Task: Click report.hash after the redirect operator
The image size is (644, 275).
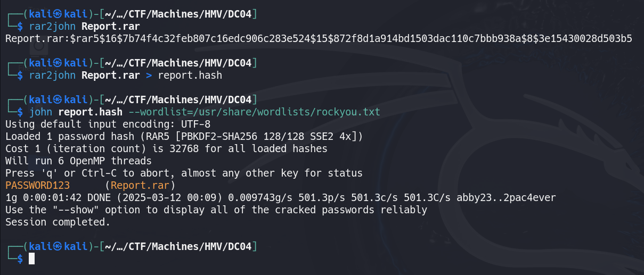Action: [x=190, y=76]
